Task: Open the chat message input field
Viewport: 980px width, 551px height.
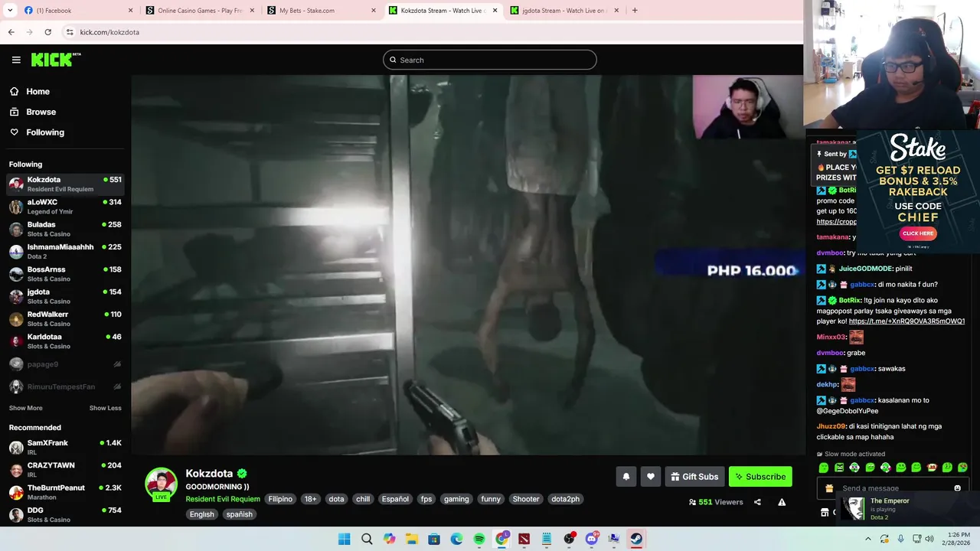Action: coord(892,488)
